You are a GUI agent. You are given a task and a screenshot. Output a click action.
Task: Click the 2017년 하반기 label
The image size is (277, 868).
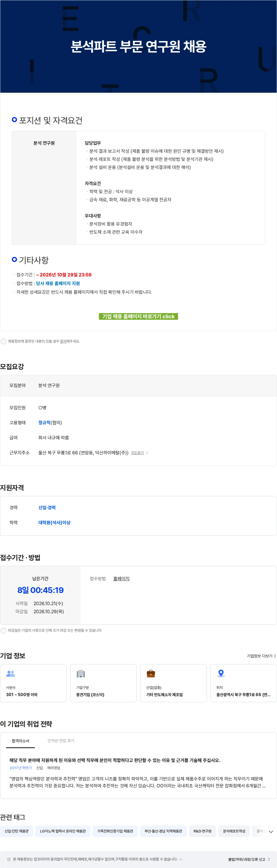click(20, 768)
